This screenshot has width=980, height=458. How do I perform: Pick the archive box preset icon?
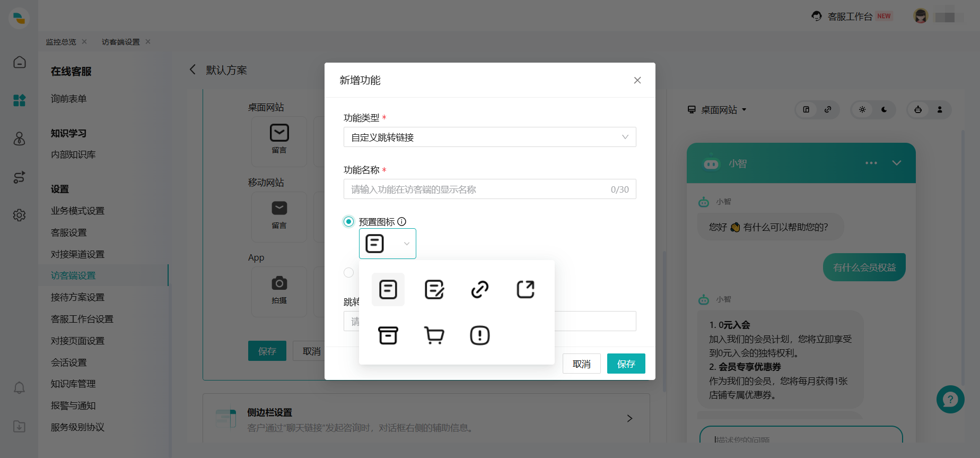point(388,335)
